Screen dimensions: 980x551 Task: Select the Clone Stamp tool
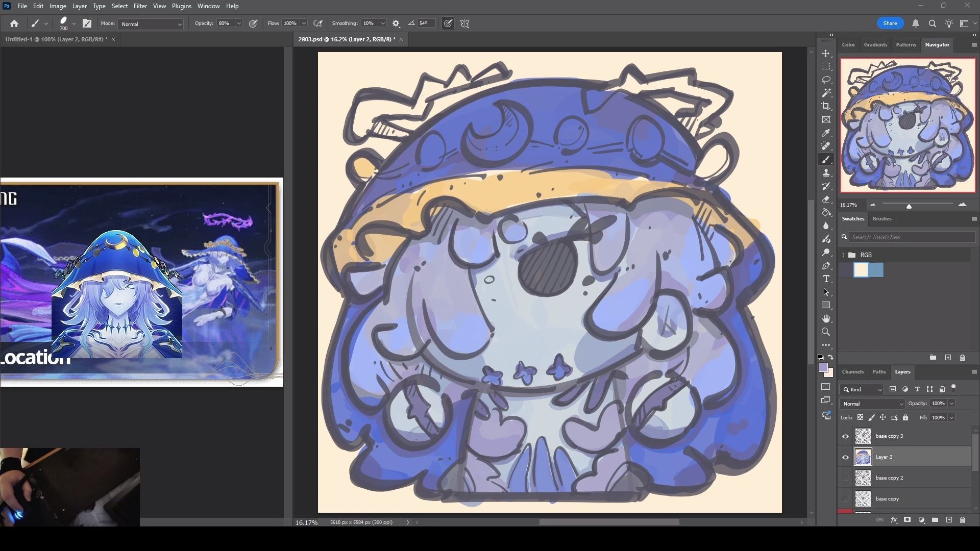click(826, 173)
